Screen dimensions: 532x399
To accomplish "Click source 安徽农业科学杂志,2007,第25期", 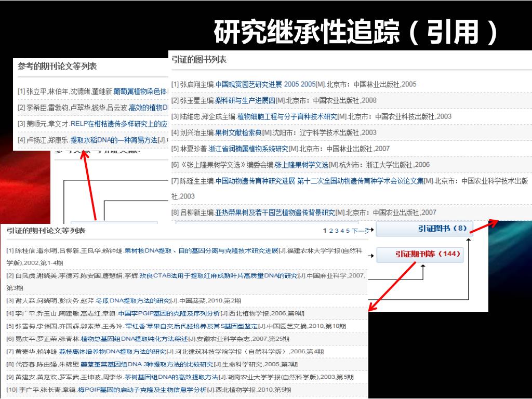I will (243, 339).
